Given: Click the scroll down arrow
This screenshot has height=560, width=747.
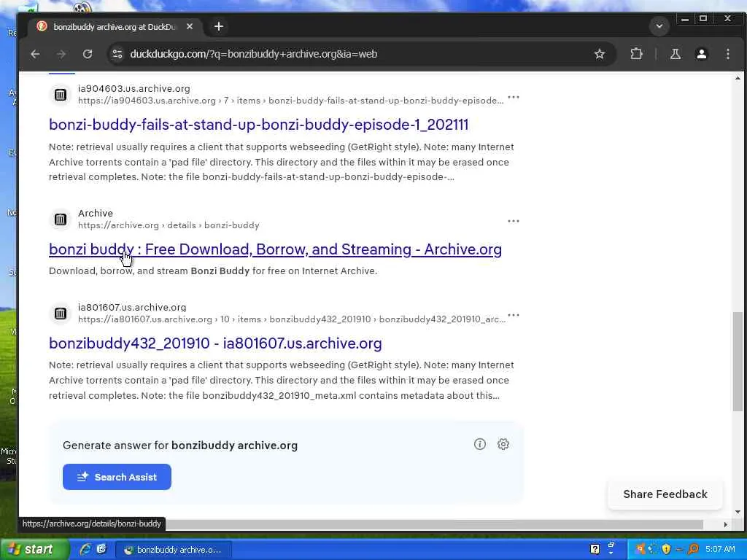Looking at the screenshot, I should click(738, 512).
